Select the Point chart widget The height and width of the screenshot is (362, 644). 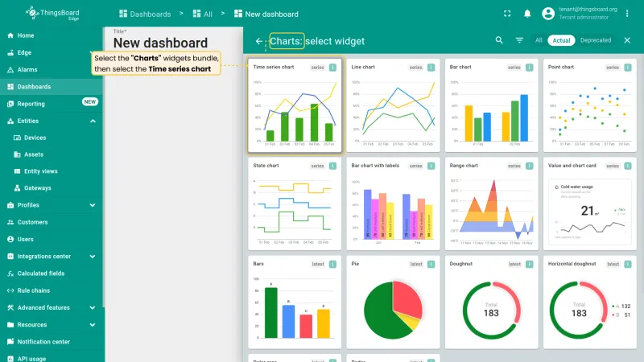tap(590, 105)
